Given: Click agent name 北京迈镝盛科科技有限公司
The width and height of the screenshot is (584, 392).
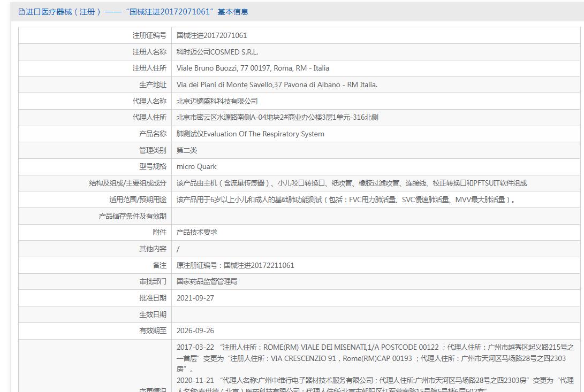Looking at the screenshot, I should click(x=217, y=101).
